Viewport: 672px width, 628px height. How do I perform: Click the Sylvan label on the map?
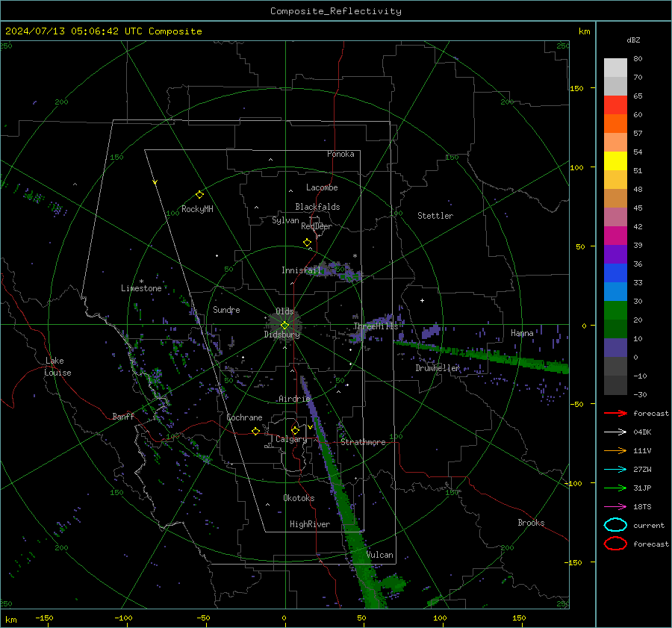tap(285, 220)
